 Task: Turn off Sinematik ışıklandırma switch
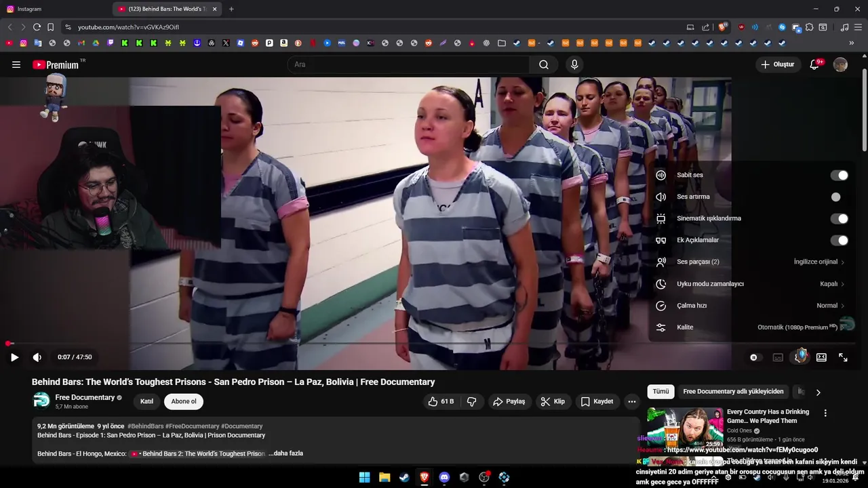tap(839, 218)
